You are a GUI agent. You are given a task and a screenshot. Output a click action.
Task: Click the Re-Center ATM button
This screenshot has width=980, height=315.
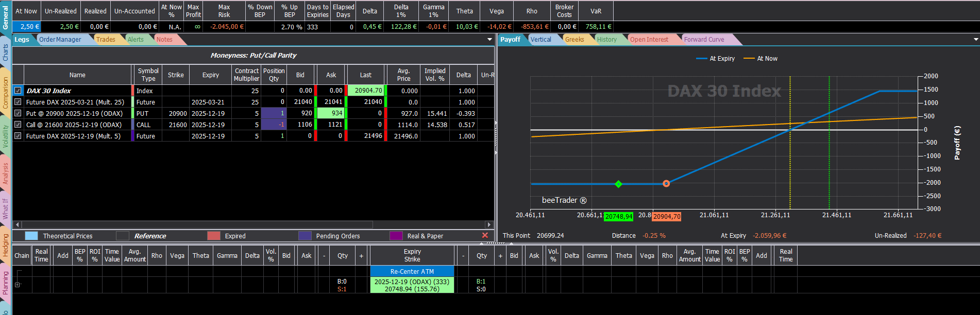(412, 271)
